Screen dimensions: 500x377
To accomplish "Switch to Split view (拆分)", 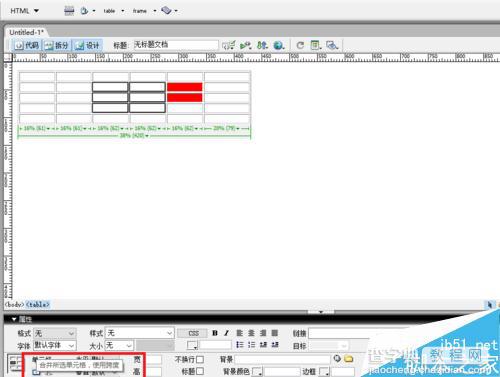I will tap(57, 45).
